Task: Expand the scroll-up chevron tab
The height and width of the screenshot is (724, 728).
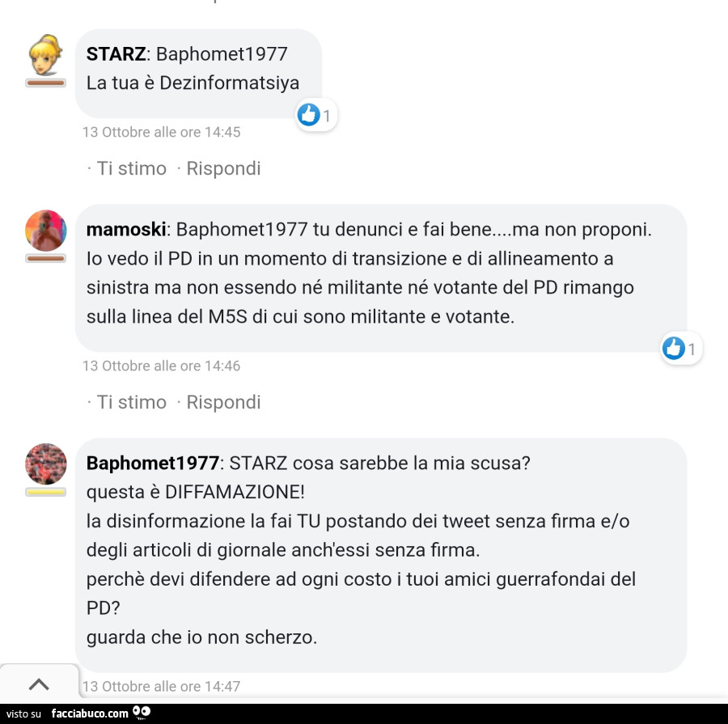Action: pos(39,684)
